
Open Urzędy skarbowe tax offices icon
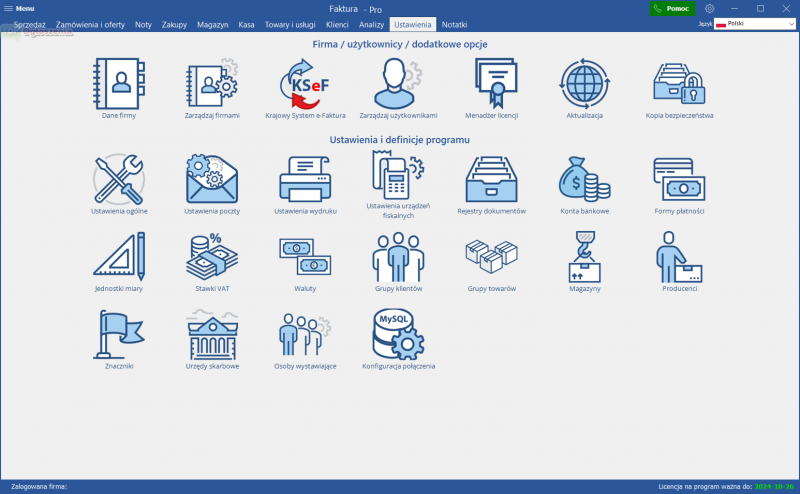pos(212,335)
